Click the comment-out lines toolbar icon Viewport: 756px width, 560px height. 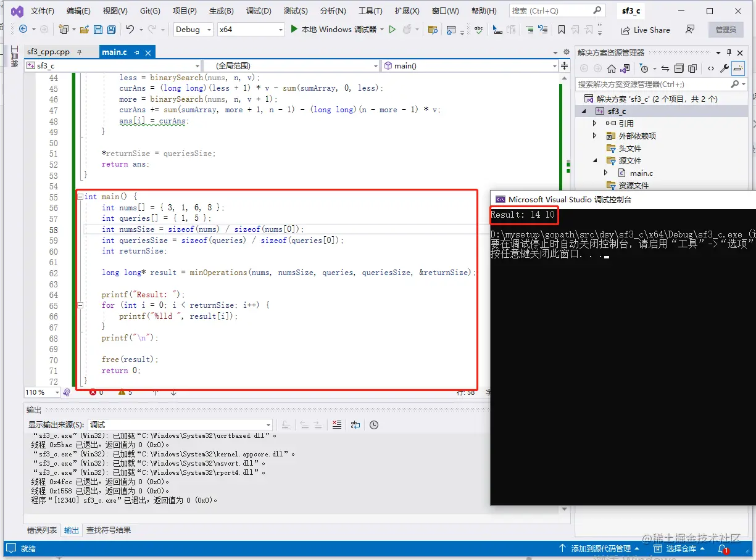click(530, 29)
